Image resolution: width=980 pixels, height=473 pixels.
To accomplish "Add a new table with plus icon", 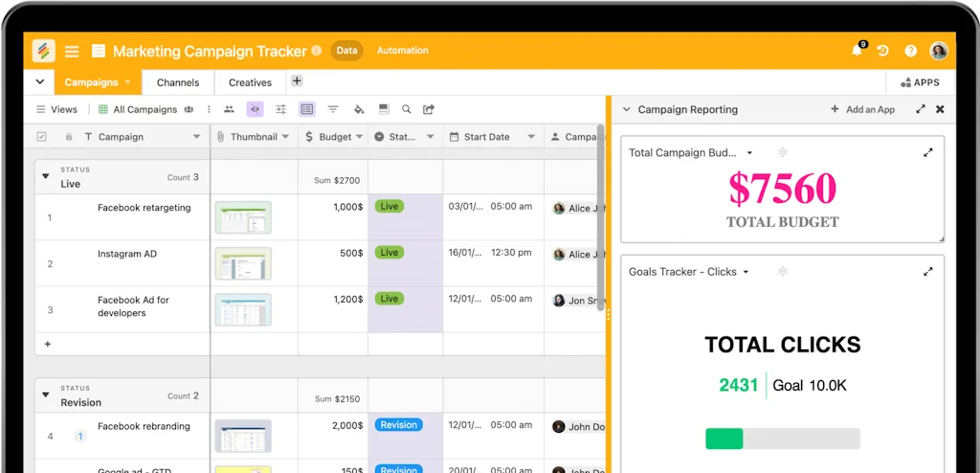I will click(x=297, y=80).
